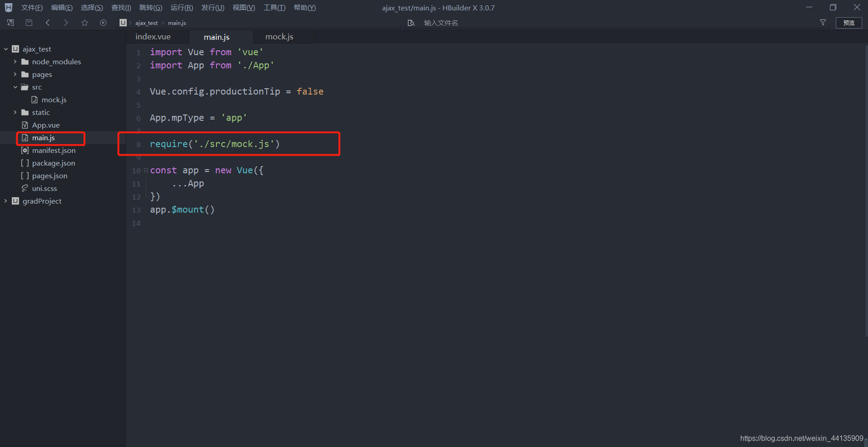868x447 pixels.
Task: Expand the pages folder arrow
Action: 15,74
